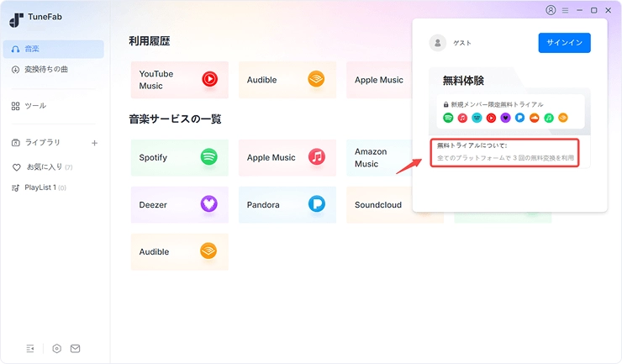Click the account profile icon in title bar
This screenshot has width=622, height=364.
(x=551, y=10)
